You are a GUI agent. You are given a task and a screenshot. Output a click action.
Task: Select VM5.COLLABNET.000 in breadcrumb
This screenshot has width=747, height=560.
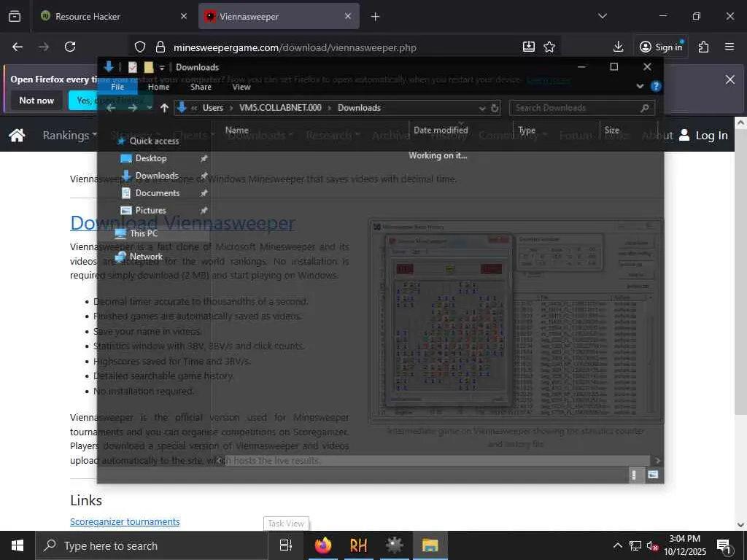click(280, 108)
